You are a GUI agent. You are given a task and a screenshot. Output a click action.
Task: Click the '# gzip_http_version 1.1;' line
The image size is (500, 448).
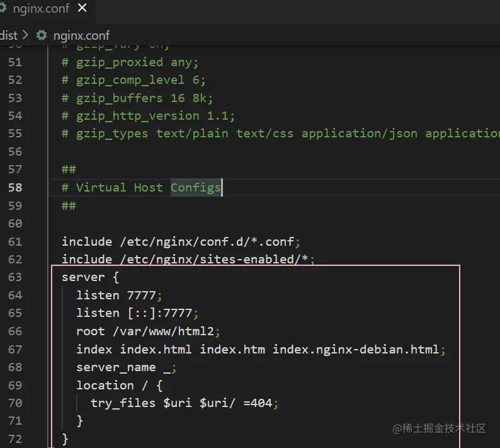point(148,116)
